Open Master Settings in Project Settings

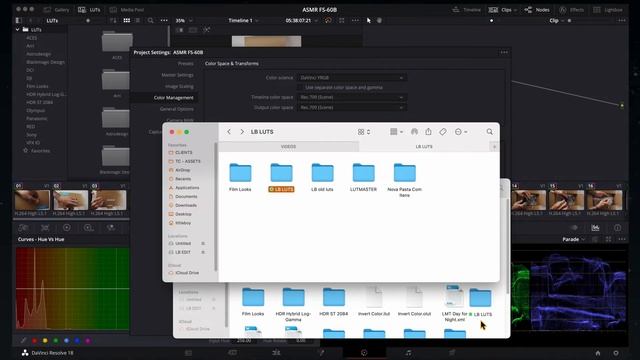pyautogui.click(x=177, y=75)
